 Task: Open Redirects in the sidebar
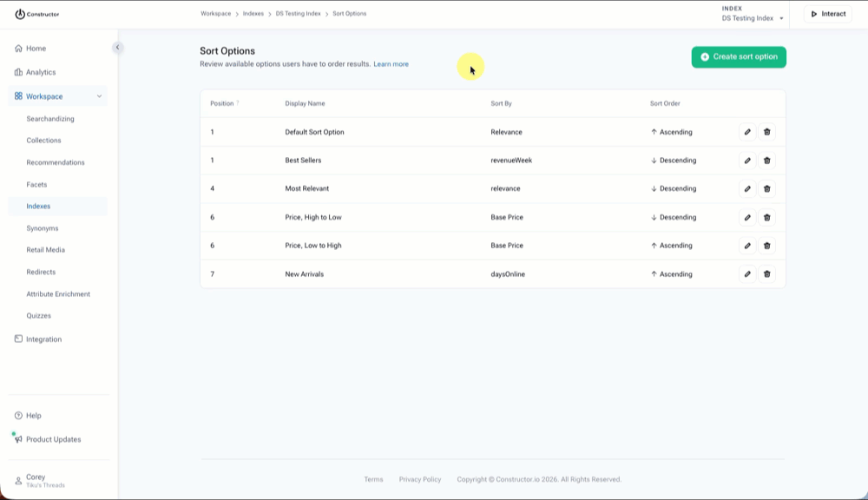pyautogui.click(x=41, y=272)
